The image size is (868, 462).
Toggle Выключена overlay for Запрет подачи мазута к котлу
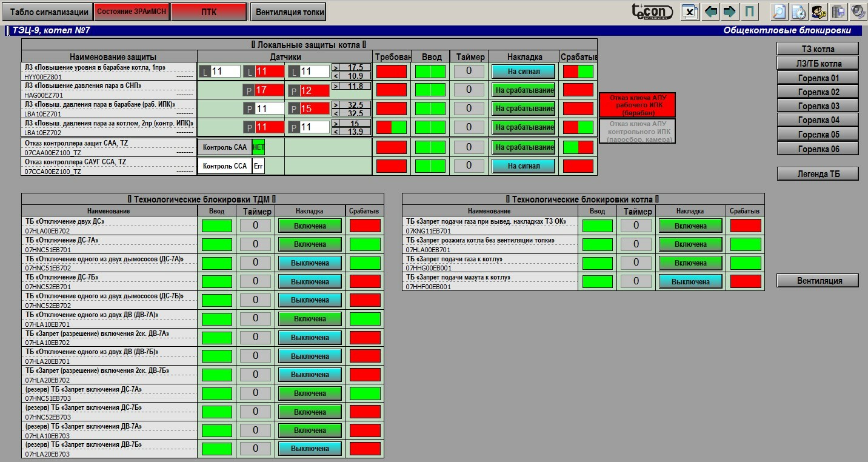[x=690, y=281]
